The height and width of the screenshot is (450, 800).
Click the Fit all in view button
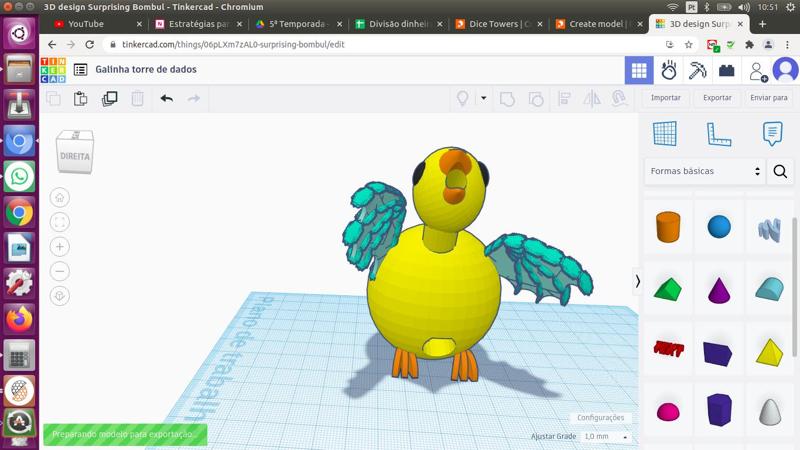60,222
